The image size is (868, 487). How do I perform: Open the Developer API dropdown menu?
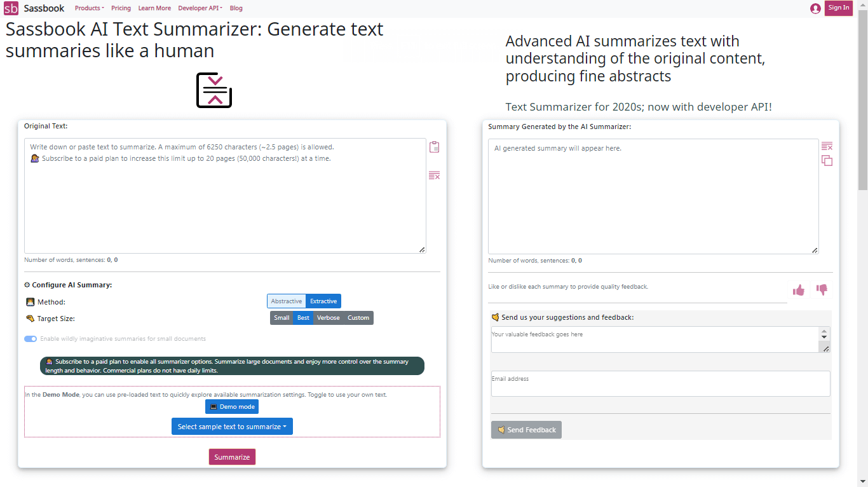click(200, 8)
